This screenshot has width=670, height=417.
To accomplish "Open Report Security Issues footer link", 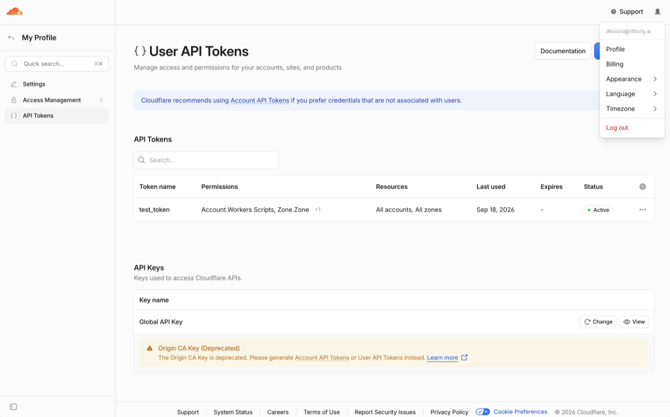I will click(385, 412).
